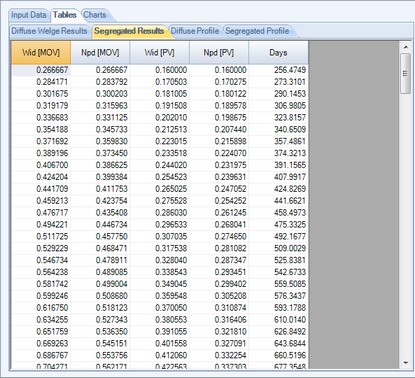Select cell 0.338543 in Wid [PV] column
This screenshot has height=378, width=415.
pos(160,272)
